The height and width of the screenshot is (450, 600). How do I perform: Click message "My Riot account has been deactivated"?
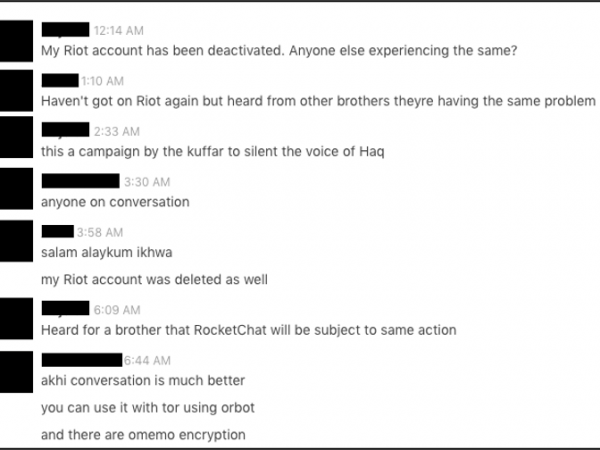click(279, 51)
